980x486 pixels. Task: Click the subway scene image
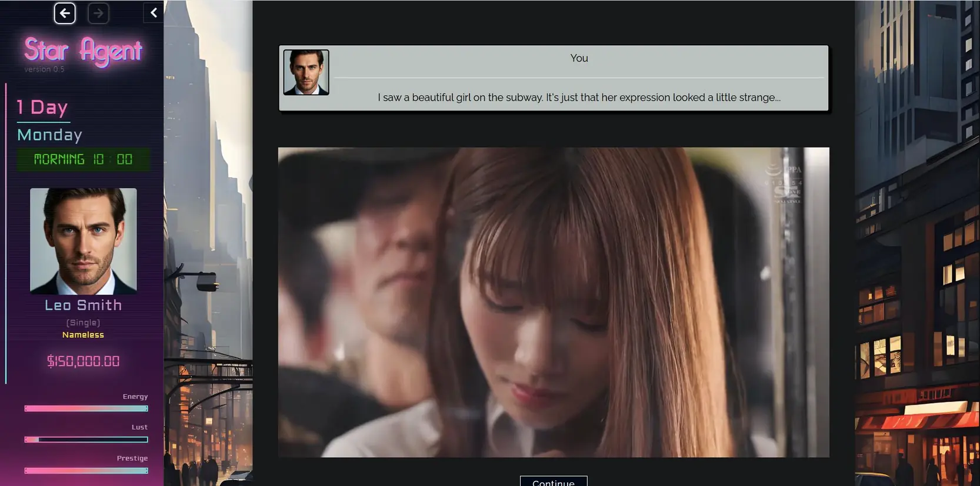point(553,302)
